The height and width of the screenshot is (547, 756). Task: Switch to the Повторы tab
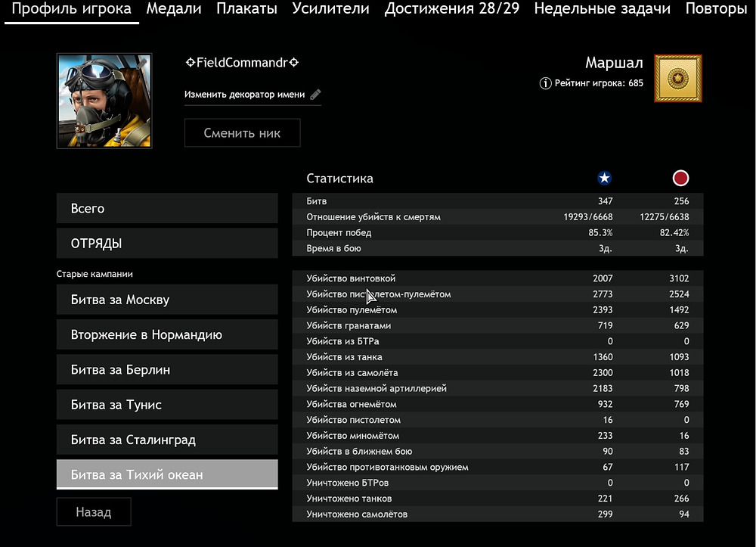point(716,9)
